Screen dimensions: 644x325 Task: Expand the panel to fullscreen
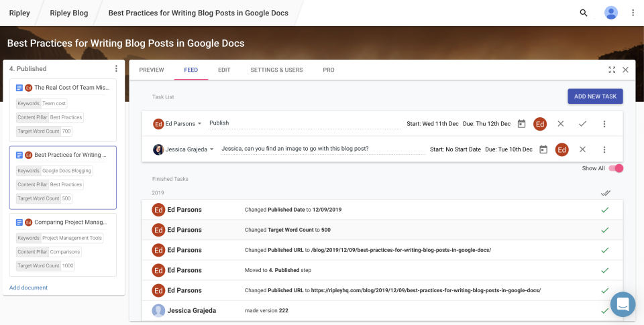(612, 70)
